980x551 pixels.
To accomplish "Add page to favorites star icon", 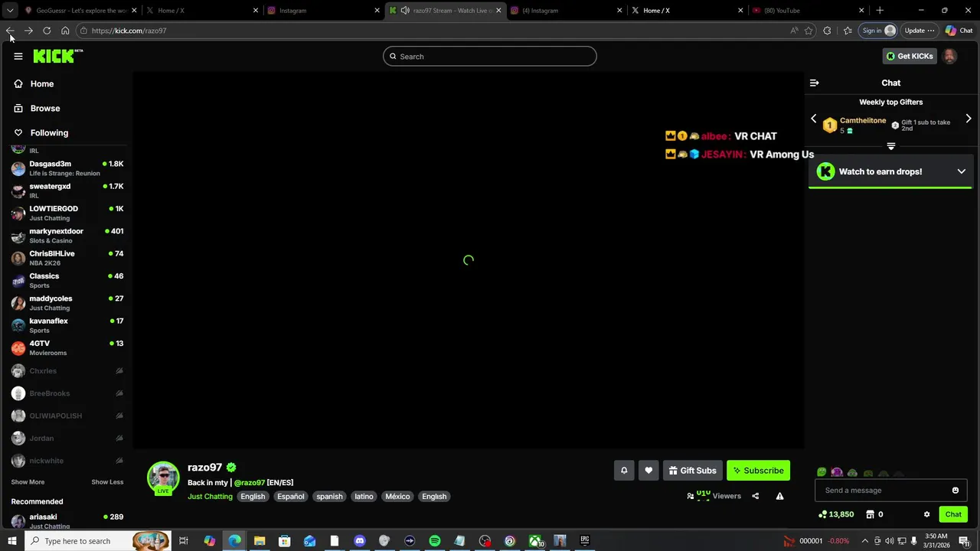I will (x=808, y=31).
